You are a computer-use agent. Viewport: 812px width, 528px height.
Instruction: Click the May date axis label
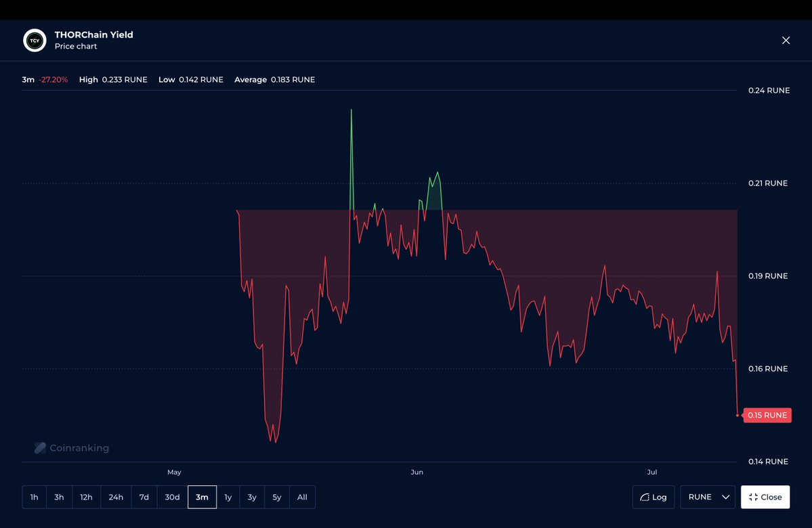click(x=174, y=472)
